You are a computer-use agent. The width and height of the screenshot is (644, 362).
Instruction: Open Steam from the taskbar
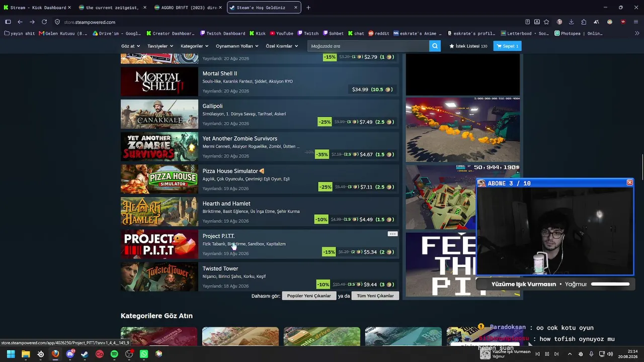pyautogui.click(x=85, y=354)
